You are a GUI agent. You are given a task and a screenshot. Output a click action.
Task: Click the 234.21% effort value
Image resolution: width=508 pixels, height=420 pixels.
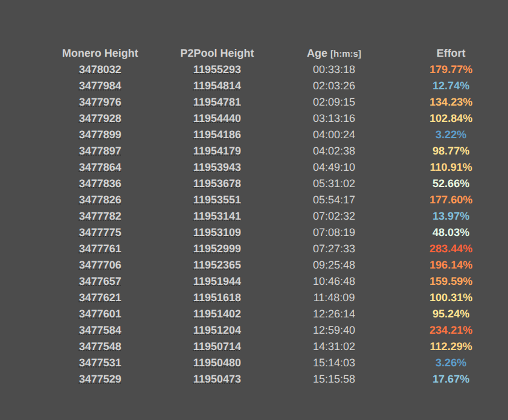pyautogui.click(x=451, y=330)
